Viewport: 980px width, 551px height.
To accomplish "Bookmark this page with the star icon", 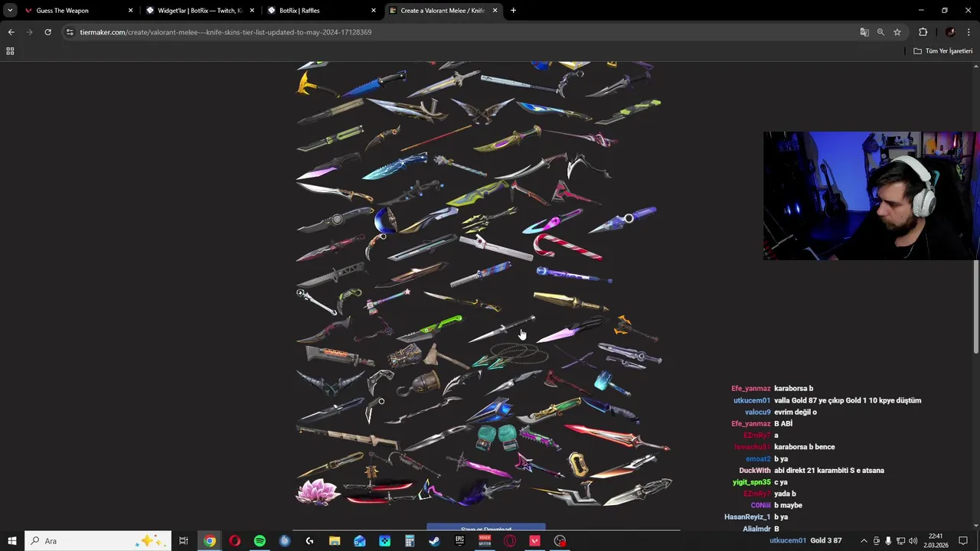I will (897, 32).
